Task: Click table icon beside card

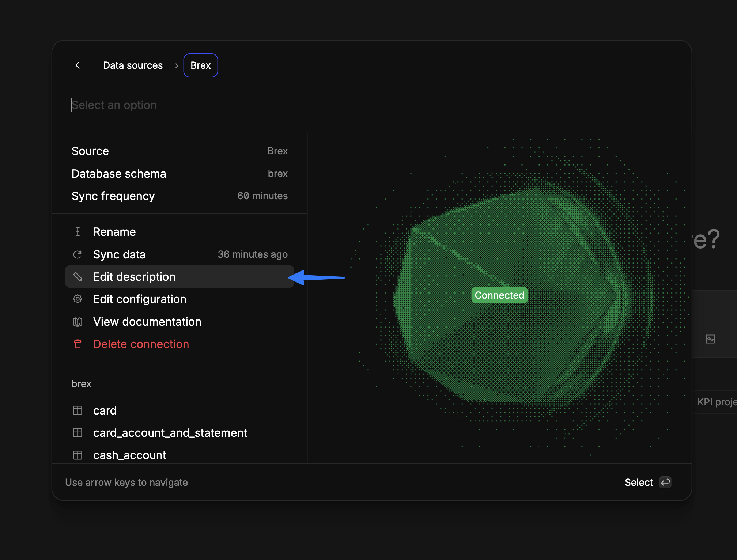Action: coord(78,410)
